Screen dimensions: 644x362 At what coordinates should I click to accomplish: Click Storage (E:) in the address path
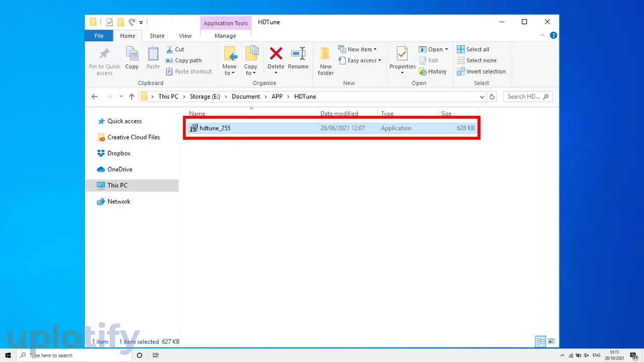(204, 97)
